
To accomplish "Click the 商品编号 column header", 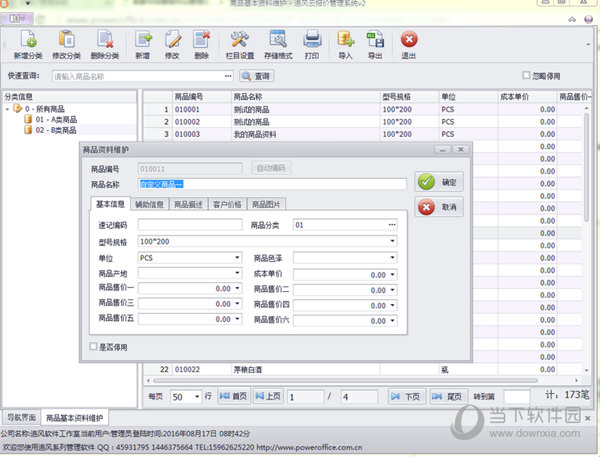I will pyautogui.click(x=202, y=97).
